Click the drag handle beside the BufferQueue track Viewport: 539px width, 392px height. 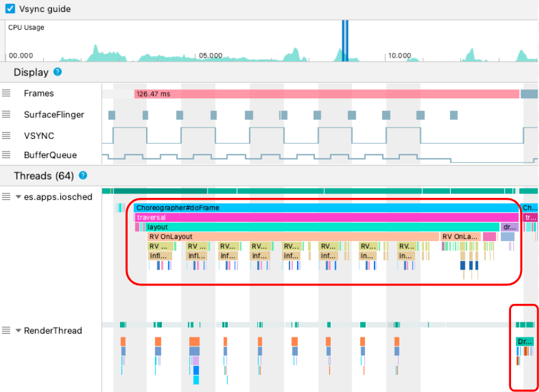pyautogui.click(x=7, y=155)
